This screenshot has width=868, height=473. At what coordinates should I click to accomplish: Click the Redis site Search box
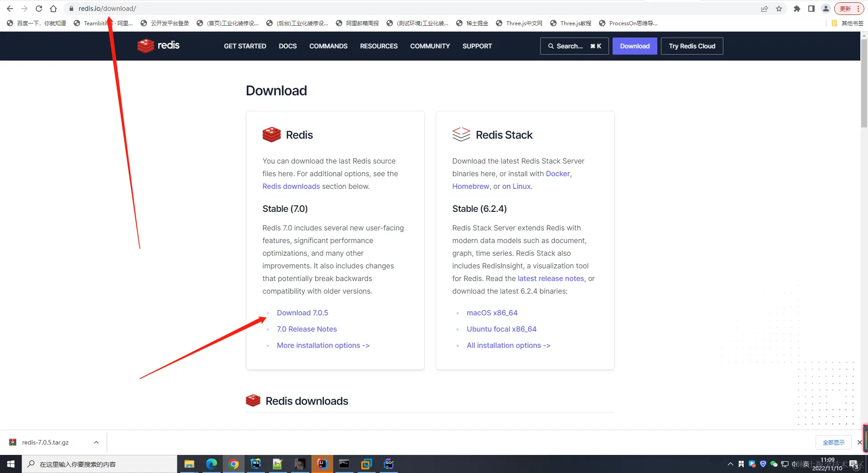574,46
